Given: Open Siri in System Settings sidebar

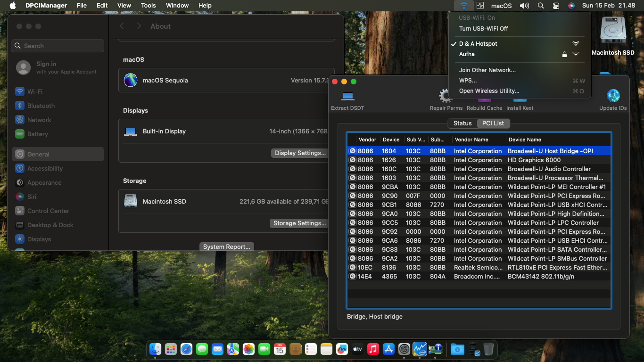Looking at the screenshot, I should 58,197.
